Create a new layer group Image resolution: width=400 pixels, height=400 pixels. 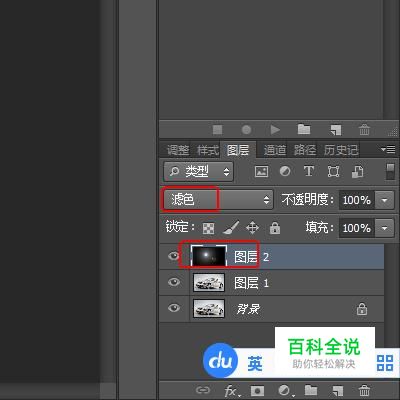tap(311, 390)
